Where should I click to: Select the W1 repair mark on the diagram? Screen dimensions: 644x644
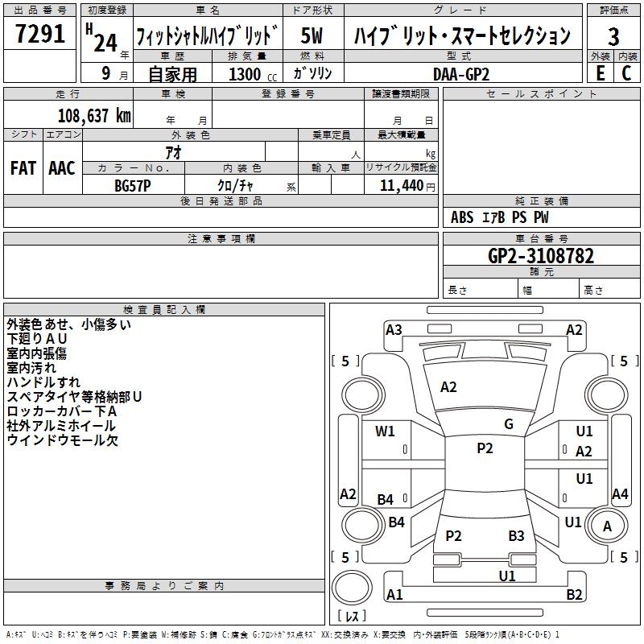coord(385,431)
